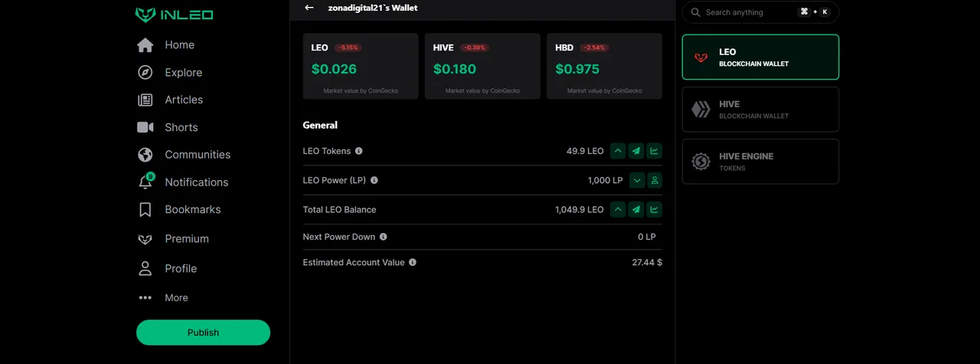Click the 0 LP value
The height and width of the screenshot is (364, 980).
647,237
